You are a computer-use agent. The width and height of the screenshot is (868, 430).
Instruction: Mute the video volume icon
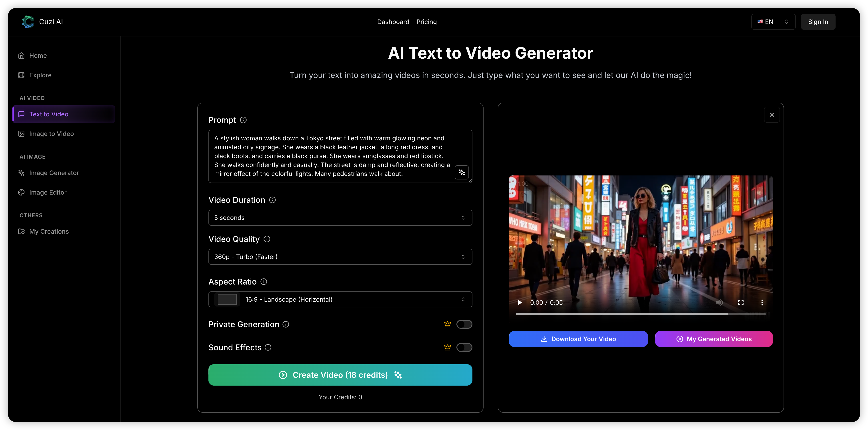pos(719,303)
